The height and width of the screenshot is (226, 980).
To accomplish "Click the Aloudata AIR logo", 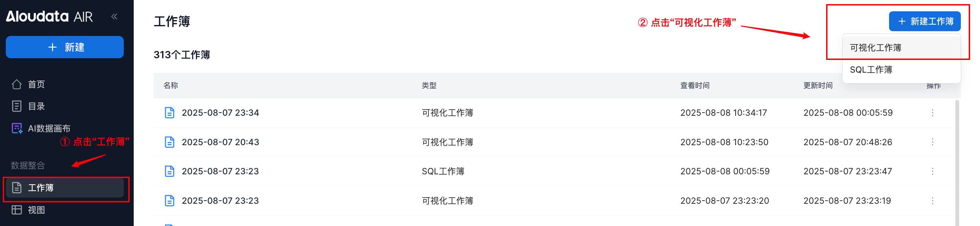I will [x=49, y=16].
